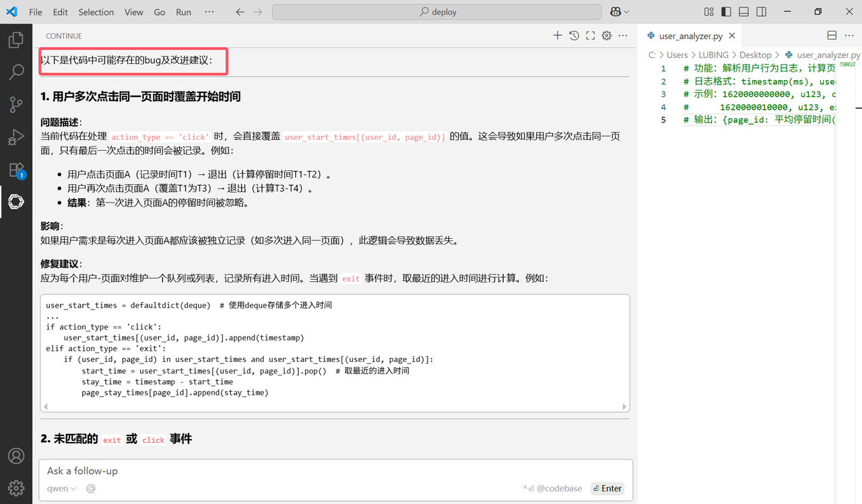
Task: Toggle the secondary side bar
Action: [761, 12]
